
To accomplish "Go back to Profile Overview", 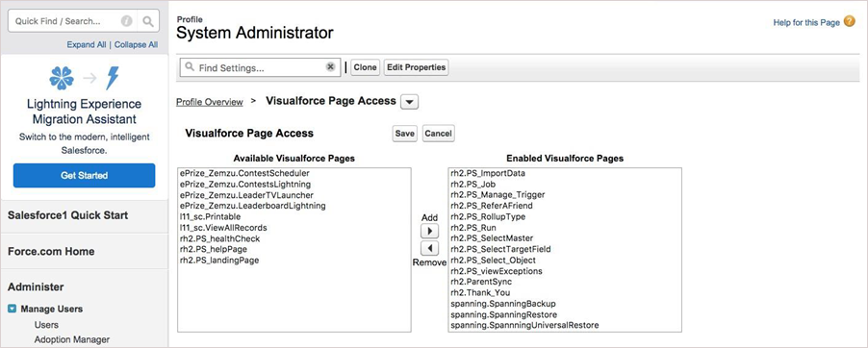I will (x=209, y=102).
